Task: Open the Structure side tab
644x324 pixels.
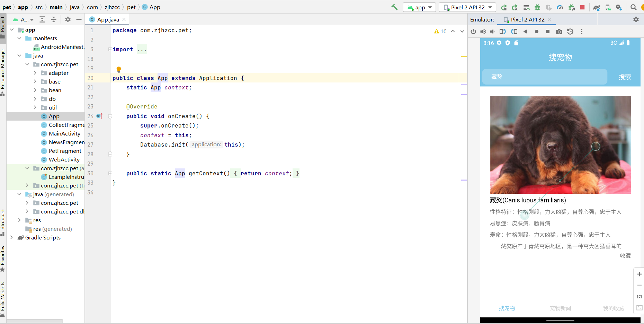Action: point(3,222)
